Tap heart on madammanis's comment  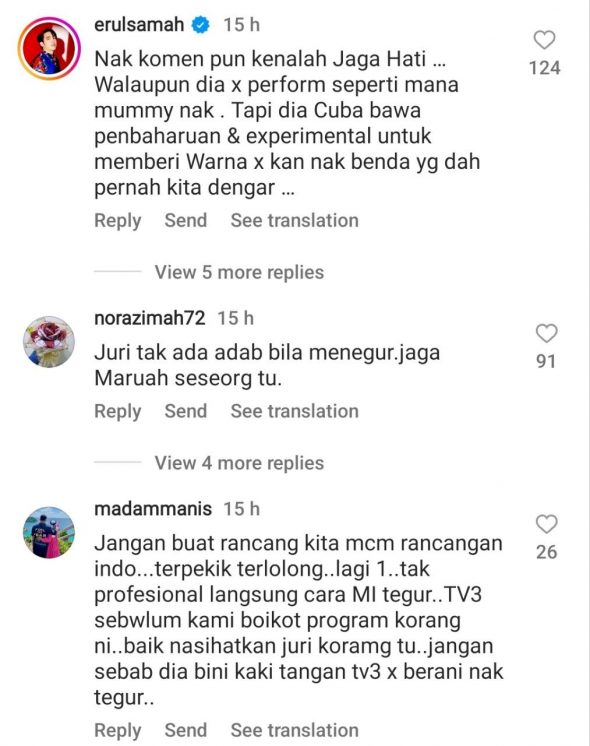tap(546, 524)
